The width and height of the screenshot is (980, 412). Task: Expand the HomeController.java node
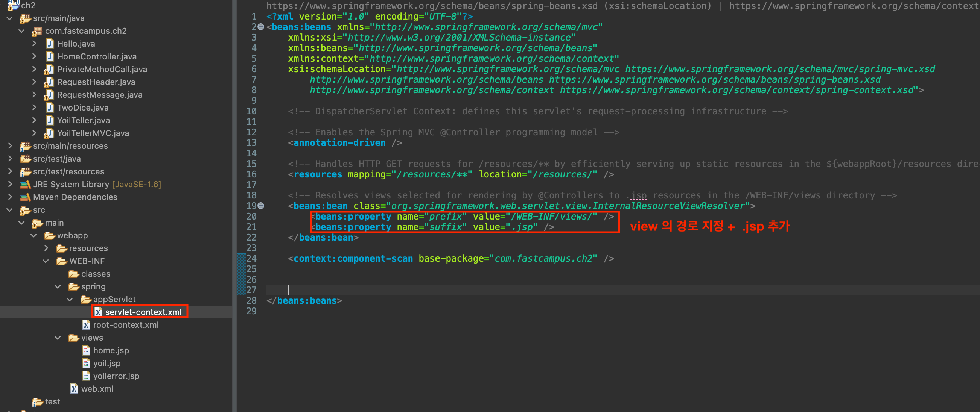(x=34, y=57)
